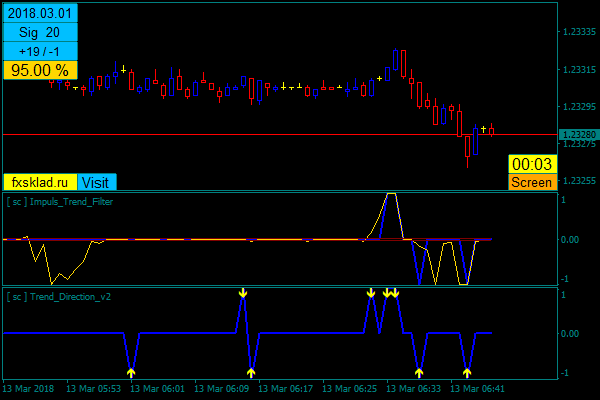Screen dimensions: 600x400
Task: Click the +19 / -1 result label
Action: [40, 51]
